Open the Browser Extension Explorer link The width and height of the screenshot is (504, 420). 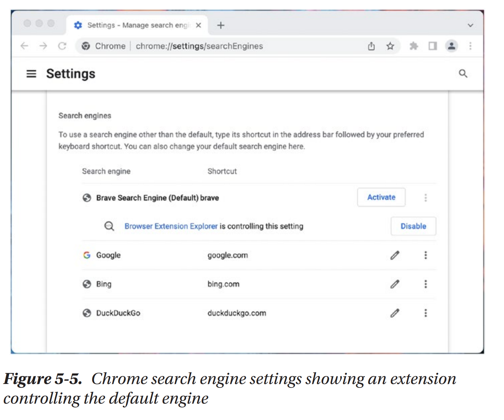coord(171,226)
